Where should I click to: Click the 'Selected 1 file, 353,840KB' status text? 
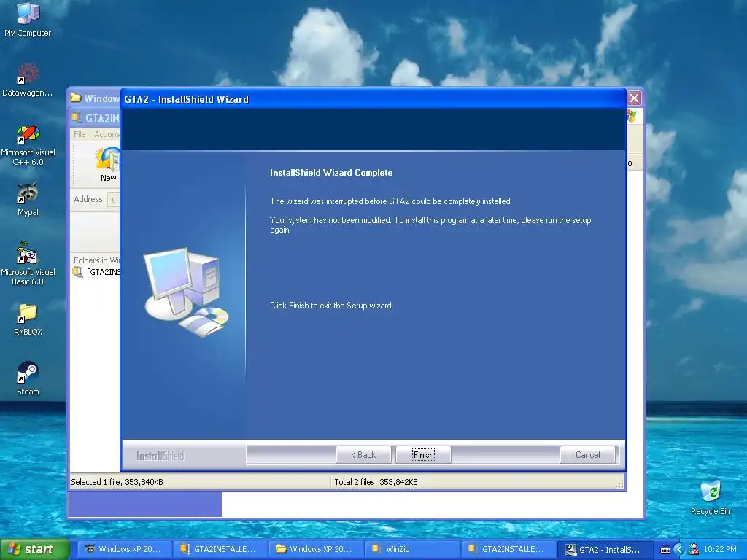click(x=117, y=482)
